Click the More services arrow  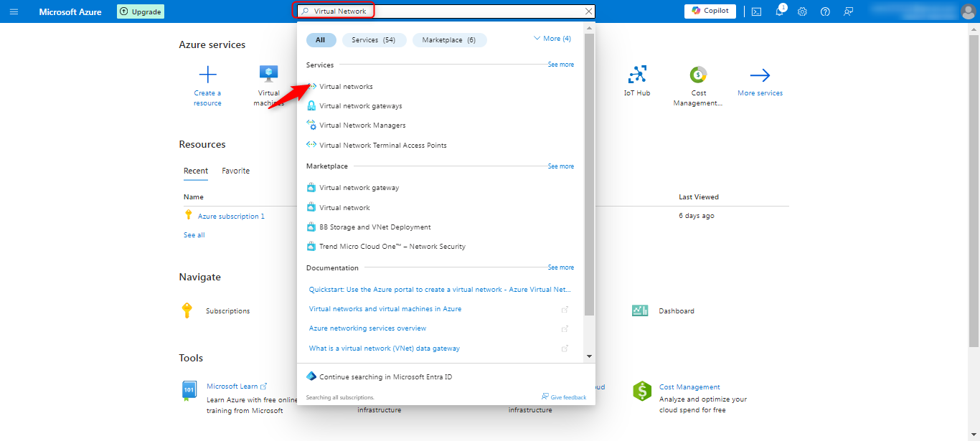760,75
